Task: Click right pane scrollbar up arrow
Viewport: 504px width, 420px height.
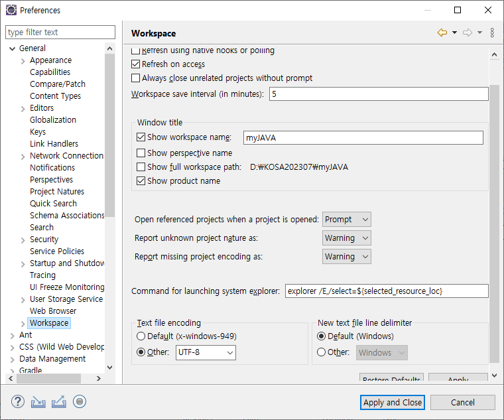Action: pyautogui.click(x=494, y=54)
